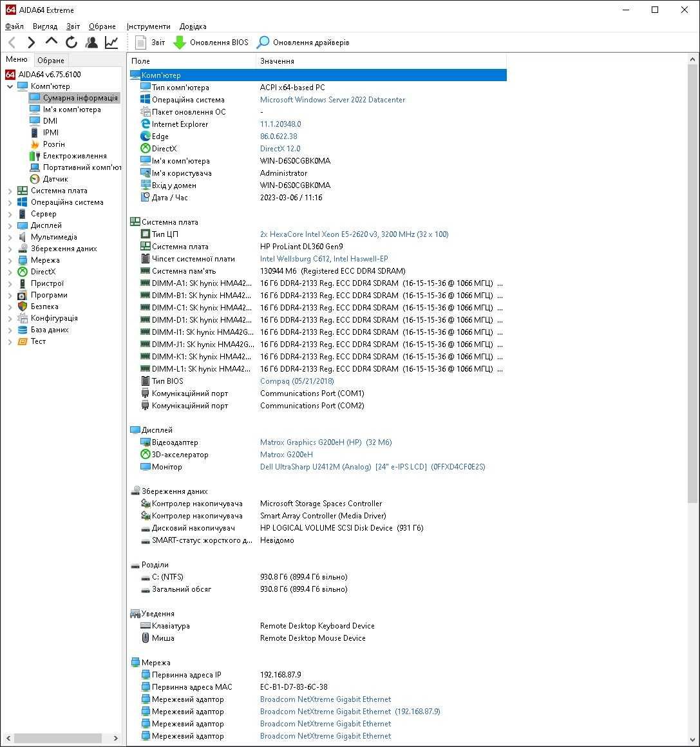This screenshot has height=747, width=700.
Task: Open the graph chart toolbar icon
Action: tap(111, 43)
